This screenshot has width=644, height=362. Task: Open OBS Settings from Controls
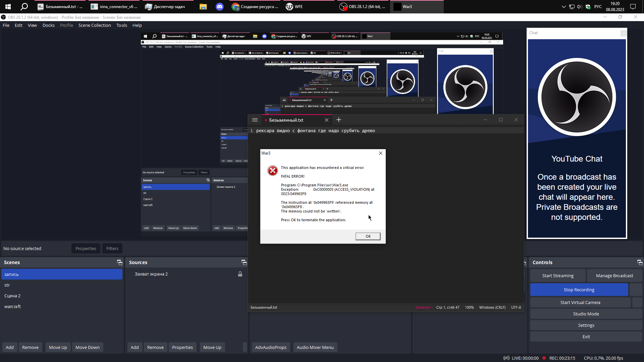pos(586,325)
